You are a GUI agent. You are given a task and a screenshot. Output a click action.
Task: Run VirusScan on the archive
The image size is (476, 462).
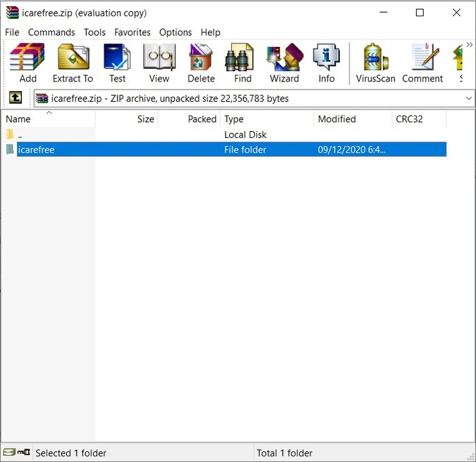click(375, 63)
